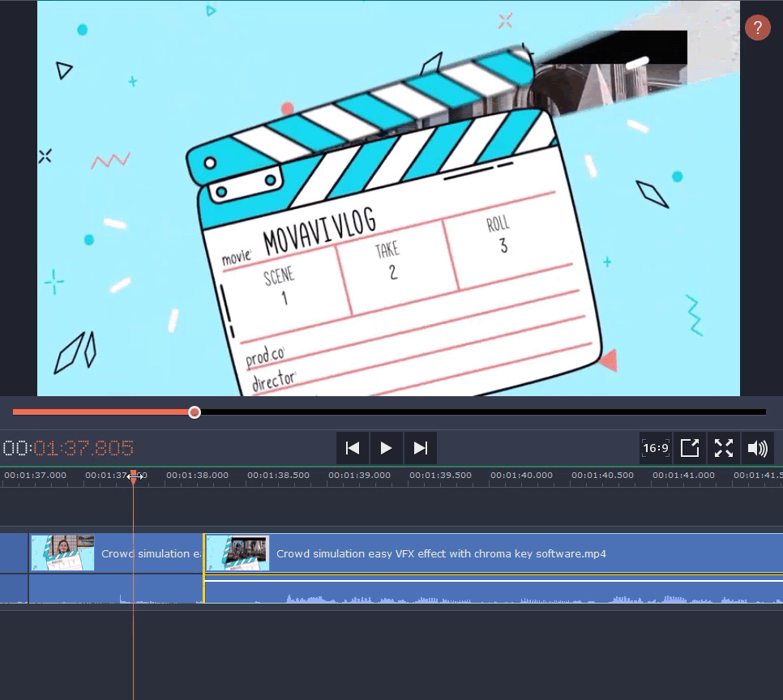Start playback with the play button
Screen dimensions: 783x700
pos(386,448)
